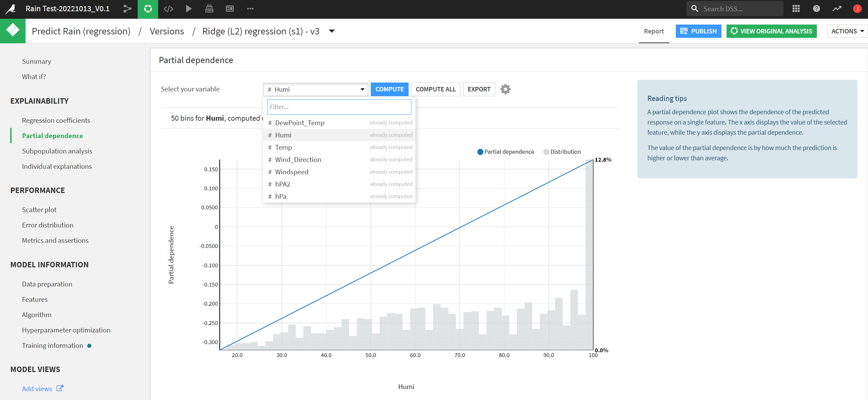Screen dimensions: 868x400
Task: Switch to the Report tab
Action: [654, 31]
